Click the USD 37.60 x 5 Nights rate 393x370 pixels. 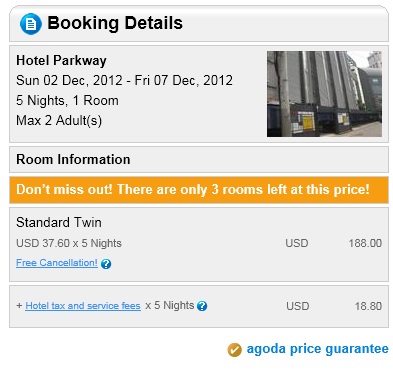click(x=69, y=243)
